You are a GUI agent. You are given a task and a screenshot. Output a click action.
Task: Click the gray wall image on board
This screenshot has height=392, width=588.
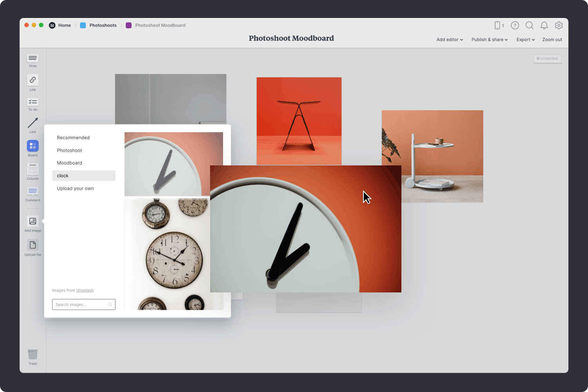pyautogui.click(x=171, y=99)
